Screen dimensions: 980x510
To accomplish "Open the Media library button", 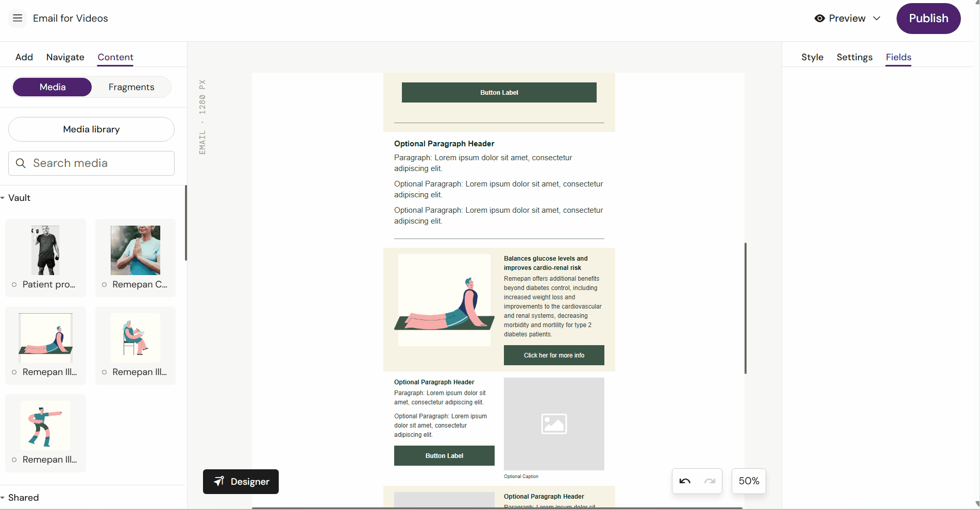I will 91,129.
